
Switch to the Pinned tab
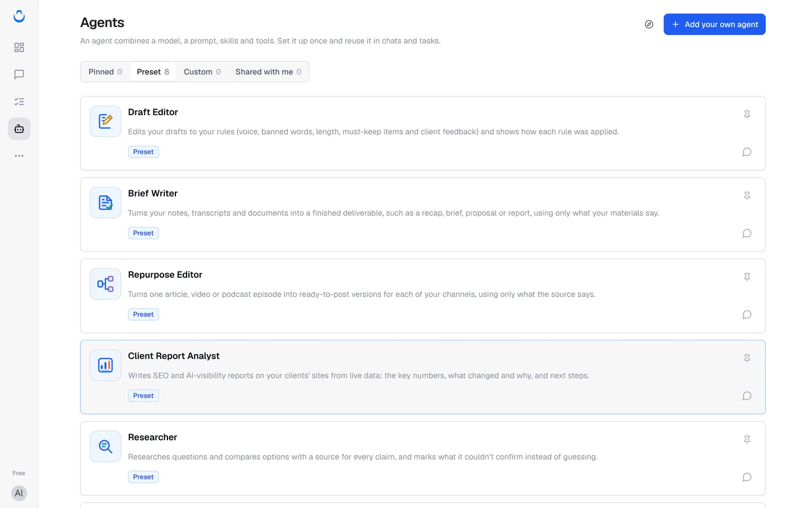point(105,72)
